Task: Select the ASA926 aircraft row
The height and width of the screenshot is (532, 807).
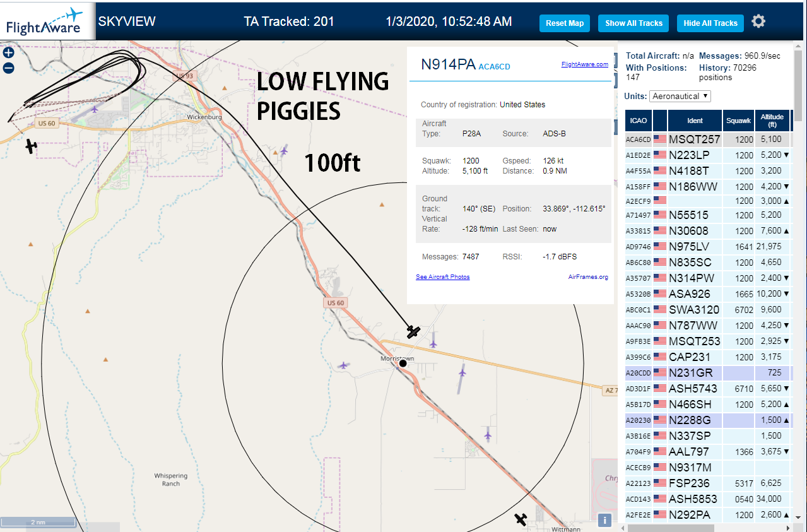Action: coord(708,293)
